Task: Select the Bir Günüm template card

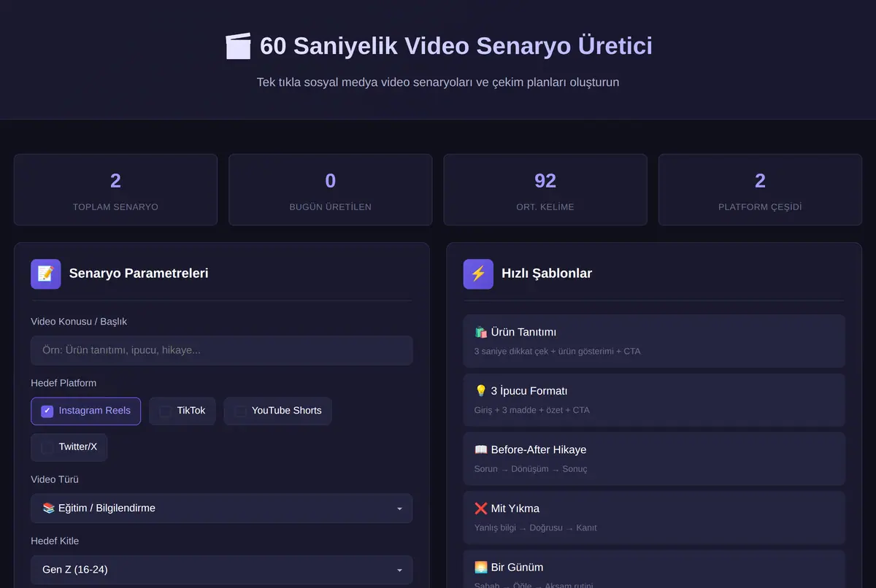Action: tap(654, 569)
